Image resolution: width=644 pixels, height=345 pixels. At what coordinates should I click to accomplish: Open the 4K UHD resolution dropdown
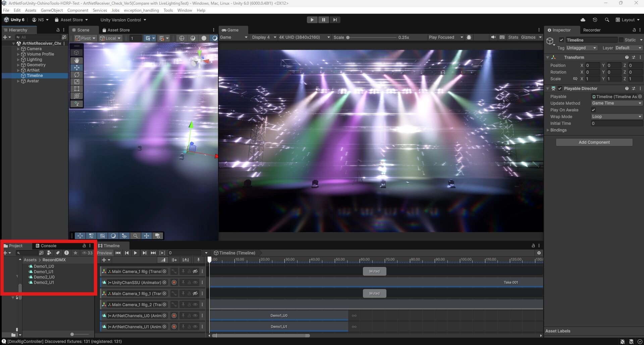304,37
